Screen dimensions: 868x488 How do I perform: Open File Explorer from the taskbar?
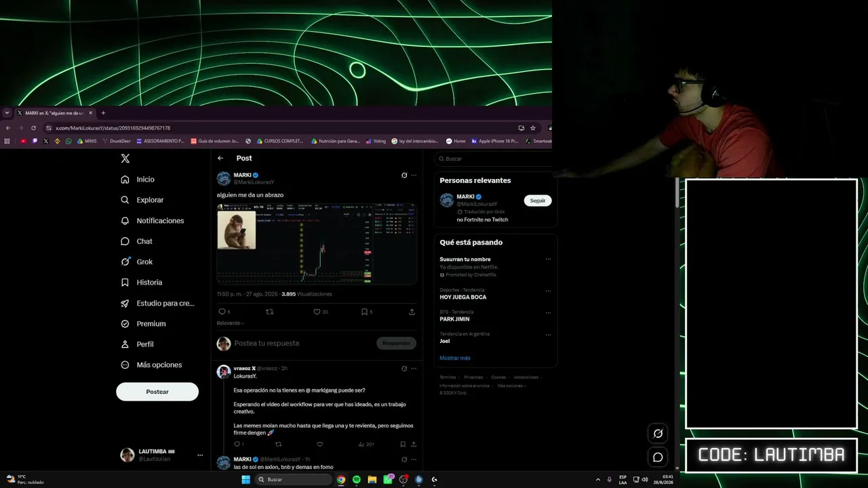point(372,480)
